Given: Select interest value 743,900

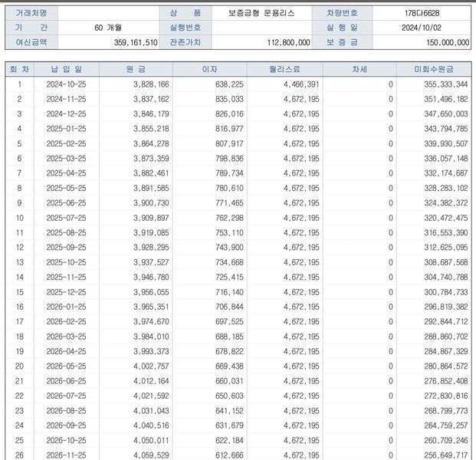Looking at the screenshot, I should click(x=229, y=247).
